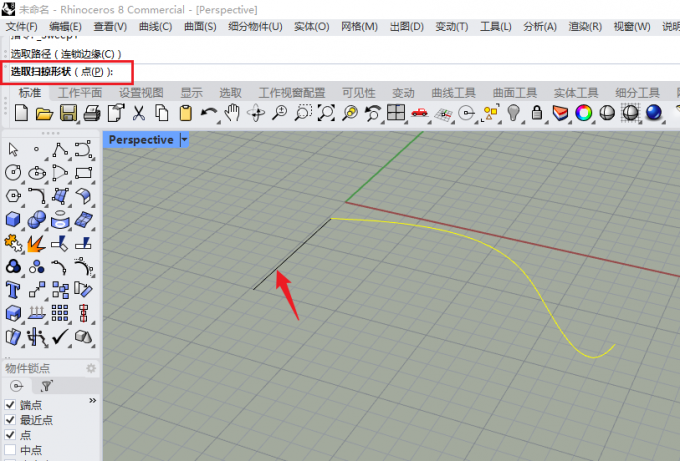Click the Perspective viewport title label
This screenshot has width=680, height=461.
tap(141, 140)
